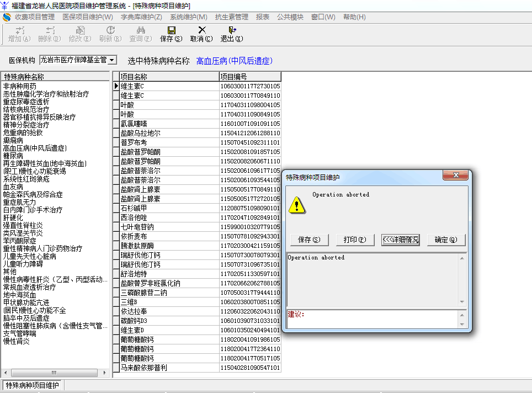Click the 修改(E) edit toolbar icon

80,30
